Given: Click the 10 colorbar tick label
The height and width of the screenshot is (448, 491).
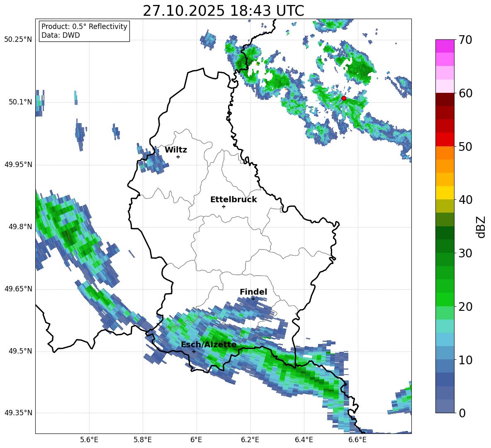Looking at the screenshot, I should [465, 360].
